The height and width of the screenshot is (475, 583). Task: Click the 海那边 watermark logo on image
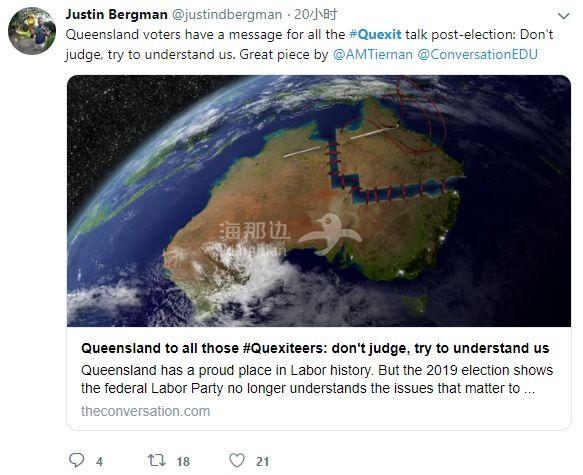pyautogui.click(x=289, y=233)
